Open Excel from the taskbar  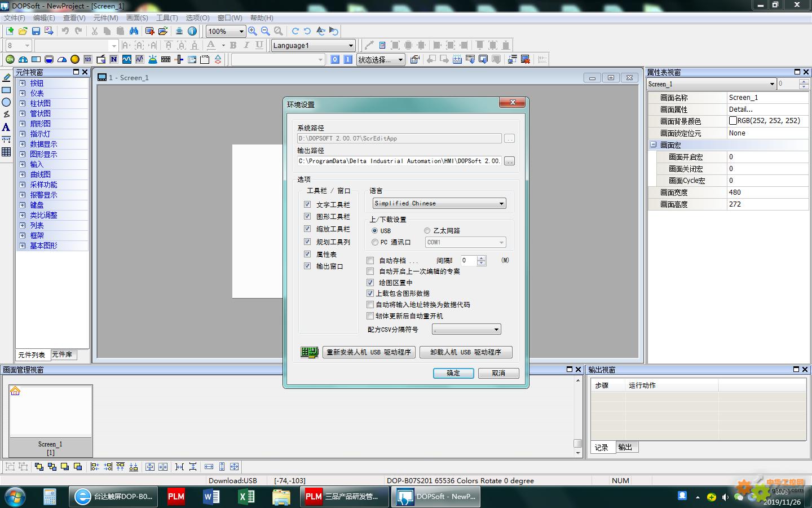coord(246,497)
